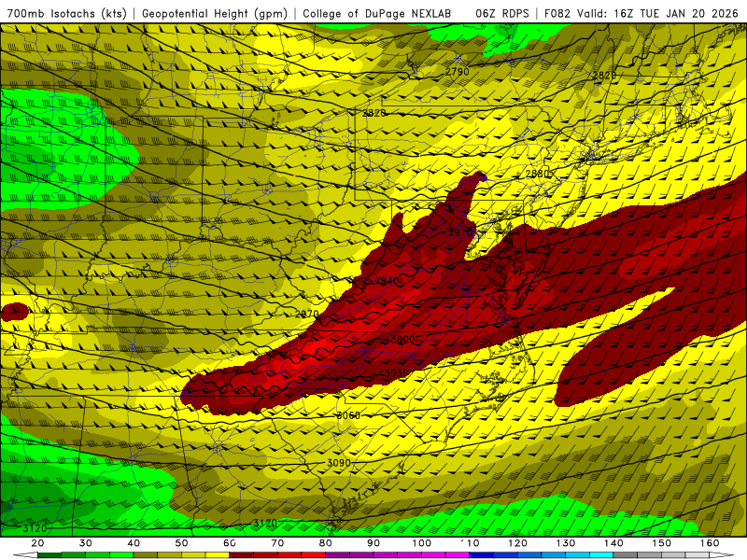Viewport: 747px width, 560px height.
Task: Click the '160' value on color scale
Action: [710, 543]
